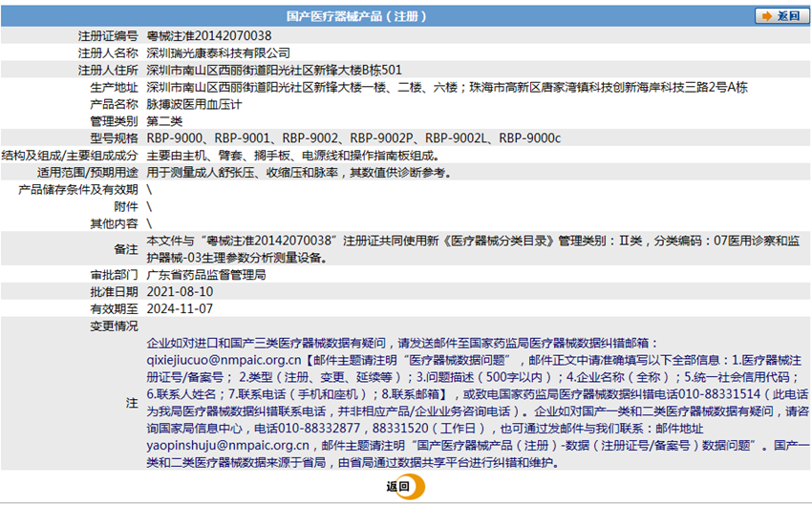Click the label 变更情况
Viewport: 812px width, 505px height.
(x=114, y=326)
